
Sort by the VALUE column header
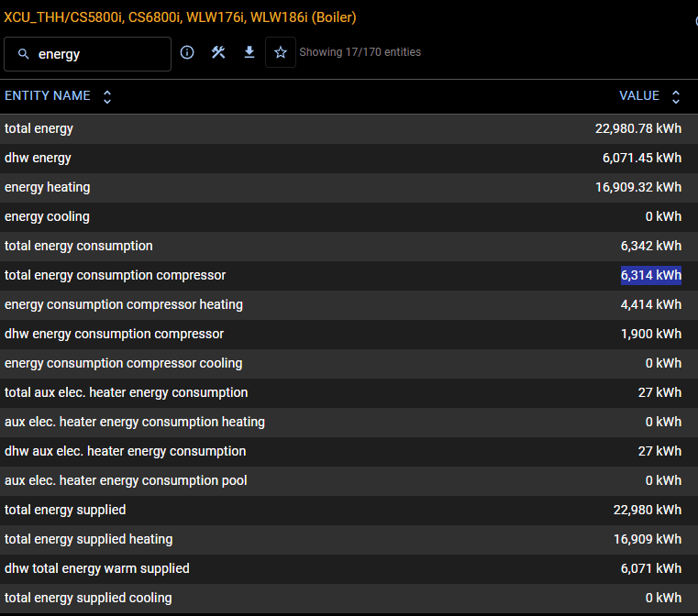click(638, 96)
